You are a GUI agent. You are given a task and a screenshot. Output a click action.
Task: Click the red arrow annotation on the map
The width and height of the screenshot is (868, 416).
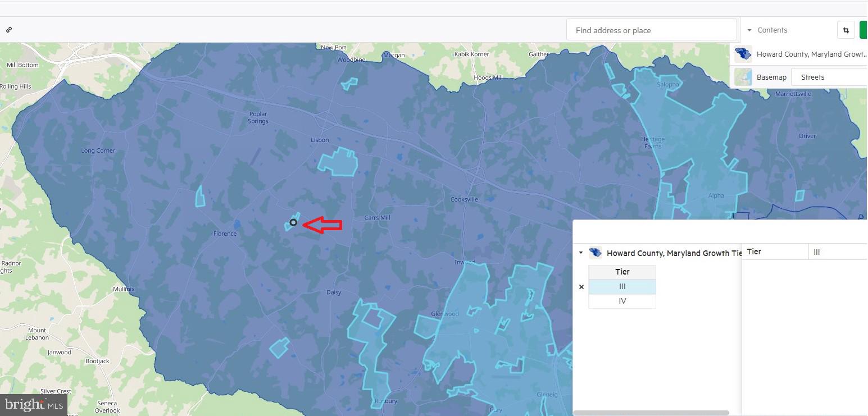point(322,225)
